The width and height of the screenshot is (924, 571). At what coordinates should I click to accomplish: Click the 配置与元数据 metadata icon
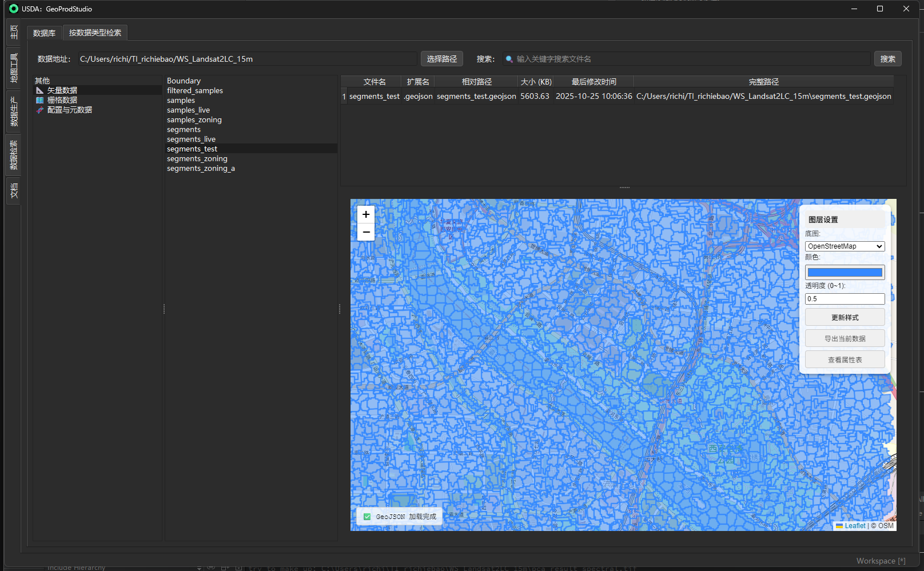click(x=39, y=110)
